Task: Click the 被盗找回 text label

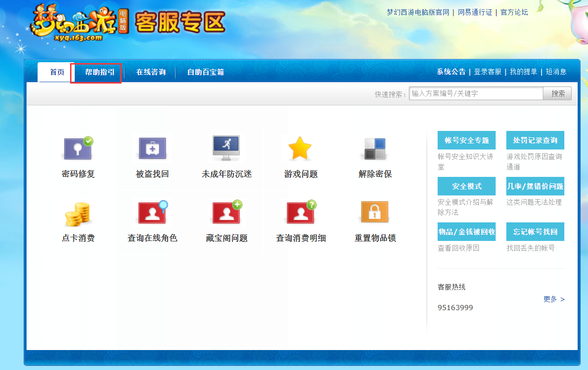Action: 152,174
